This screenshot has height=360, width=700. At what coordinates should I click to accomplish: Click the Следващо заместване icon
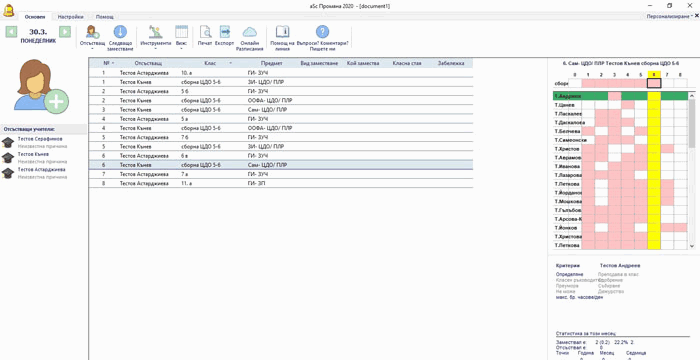120,32
